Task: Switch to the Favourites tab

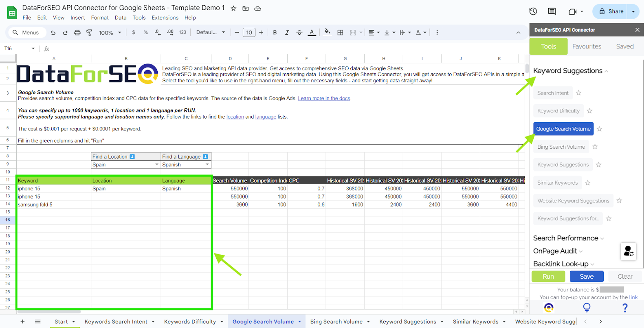Action: [x=587, y=46]
